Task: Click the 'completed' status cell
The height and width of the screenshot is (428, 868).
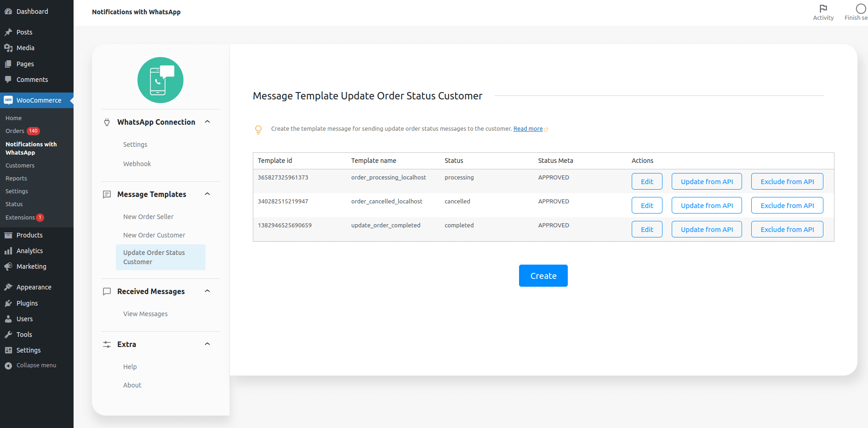Action: pyautogui.click(x=459, y=226)
